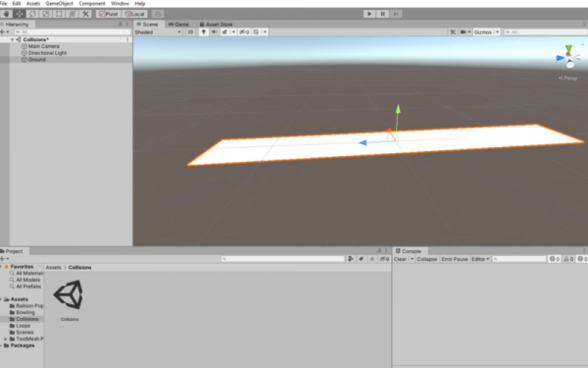Image resolution: width=588 pixels, height=368 pixels.
Task: Toggle the scene grid visibility
Action: coord(257,32)
